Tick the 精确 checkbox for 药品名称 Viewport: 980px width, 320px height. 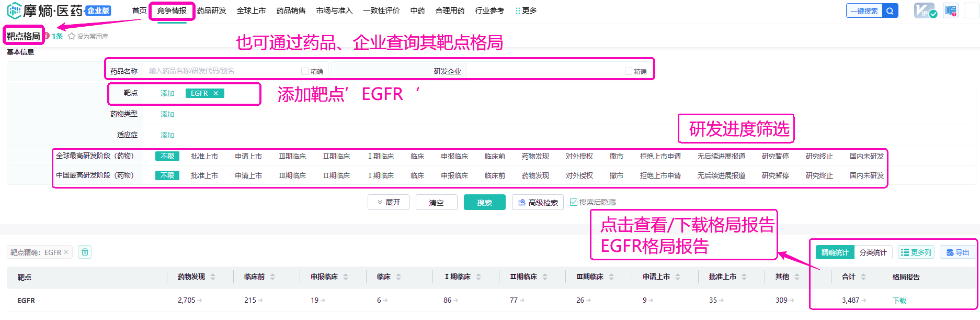pos(305,71)
